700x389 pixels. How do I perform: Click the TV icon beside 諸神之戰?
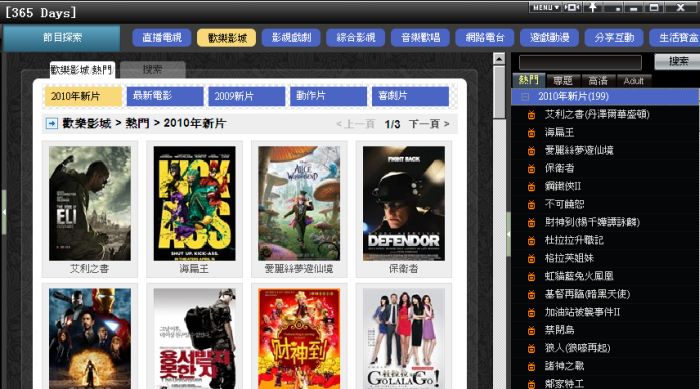click(531, 367)
